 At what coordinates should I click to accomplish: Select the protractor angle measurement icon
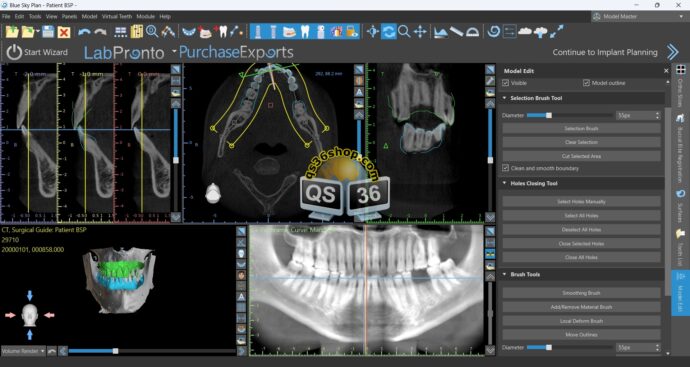pyautogui.click(x=472, y=32)
